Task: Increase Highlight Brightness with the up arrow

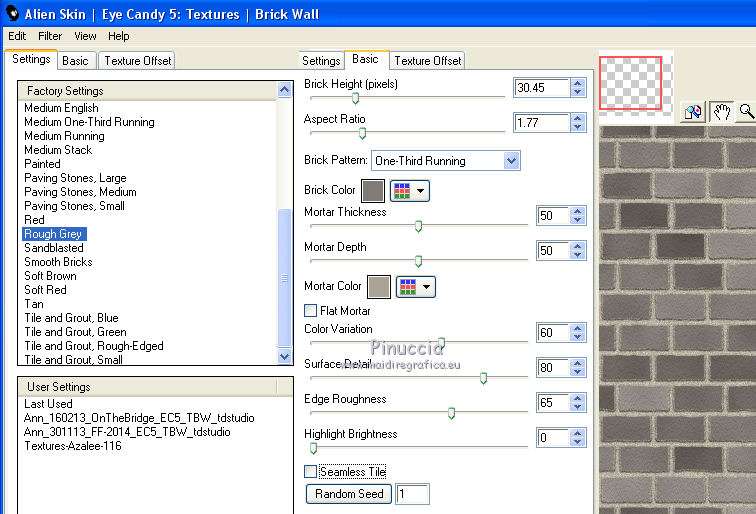Action: pos(578,433)
